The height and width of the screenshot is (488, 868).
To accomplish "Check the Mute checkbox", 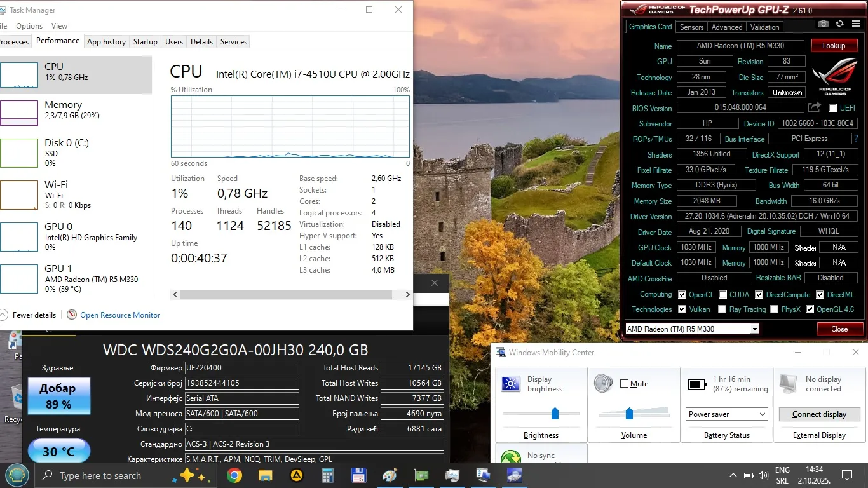I will pyautogui.click(x=624, y=384).
